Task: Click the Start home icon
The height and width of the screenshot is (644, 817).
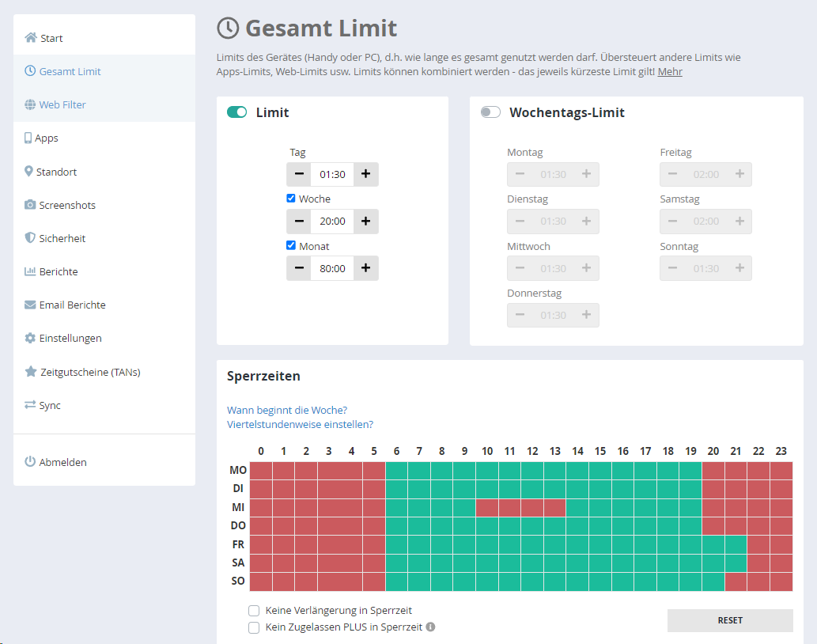Action: click(31, 37)
